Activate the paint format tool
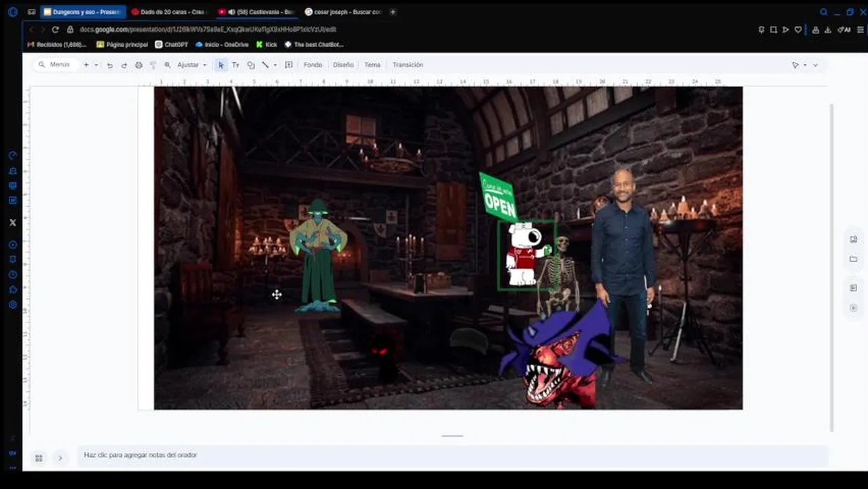The width and height of the screenshot is (868, 489). click(153, 65)
